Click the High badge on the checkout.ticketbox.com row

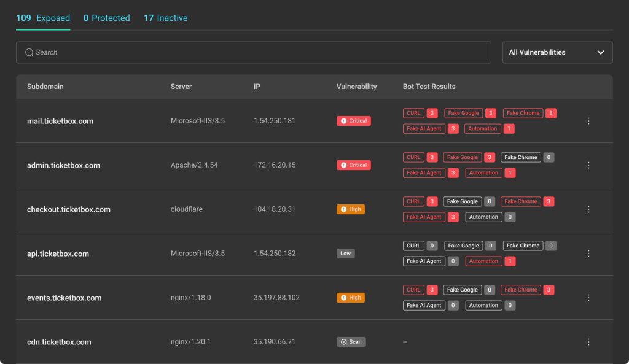(350, 209)
